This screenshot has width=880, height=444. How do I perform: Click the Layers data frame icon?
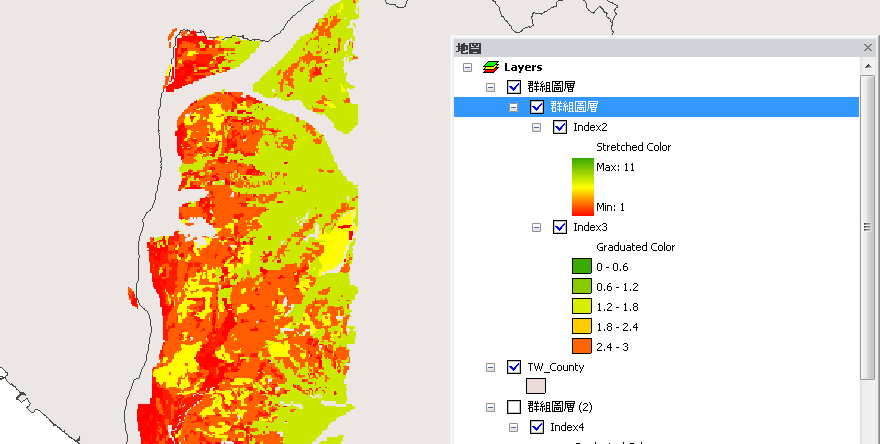490,67
